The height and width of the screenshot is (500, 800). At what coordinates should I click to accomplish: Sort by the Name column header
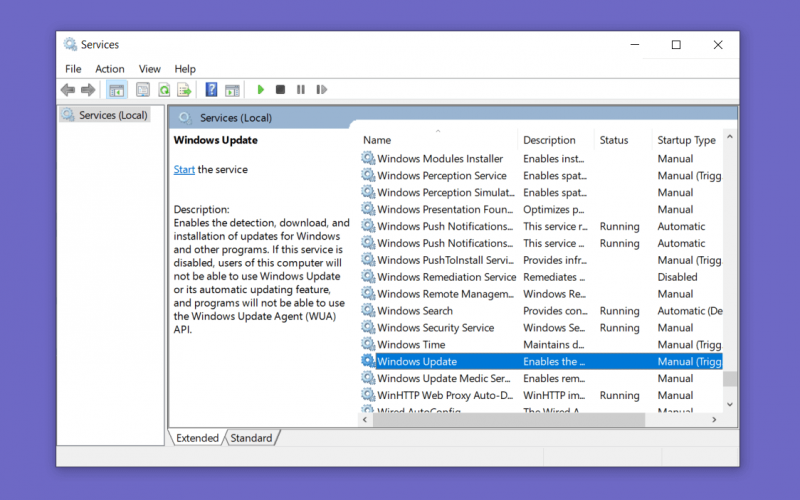click(x=439, y=140)
